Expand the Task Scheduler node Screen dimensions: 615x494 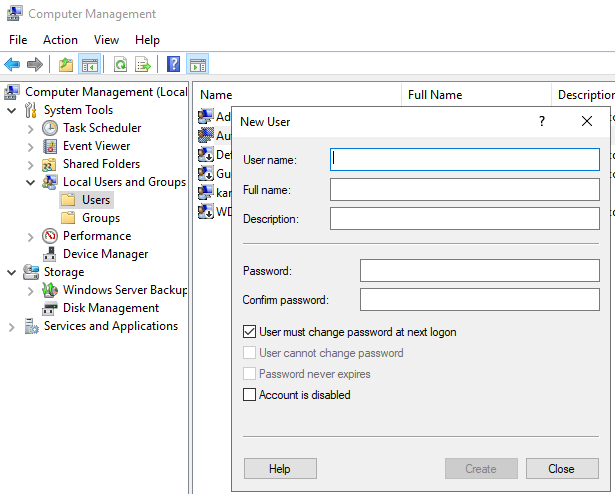coord(30,128)
